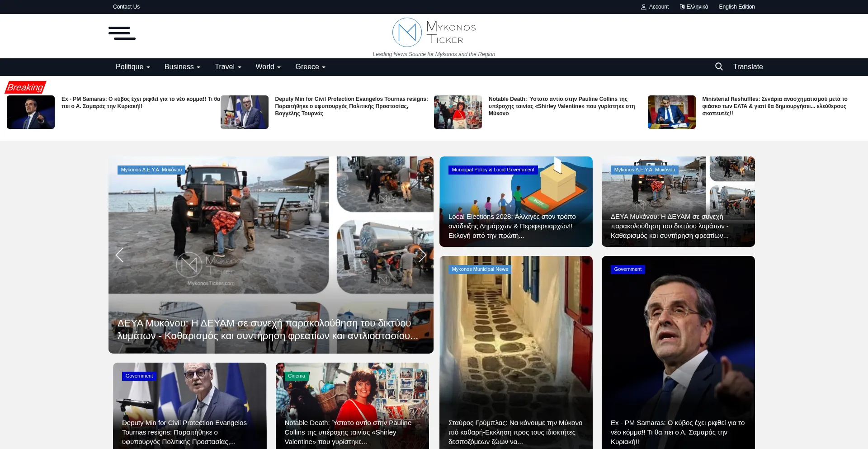Go to previous slide with left arrow
Screen dimensions: 868x449
pos(119,255)
